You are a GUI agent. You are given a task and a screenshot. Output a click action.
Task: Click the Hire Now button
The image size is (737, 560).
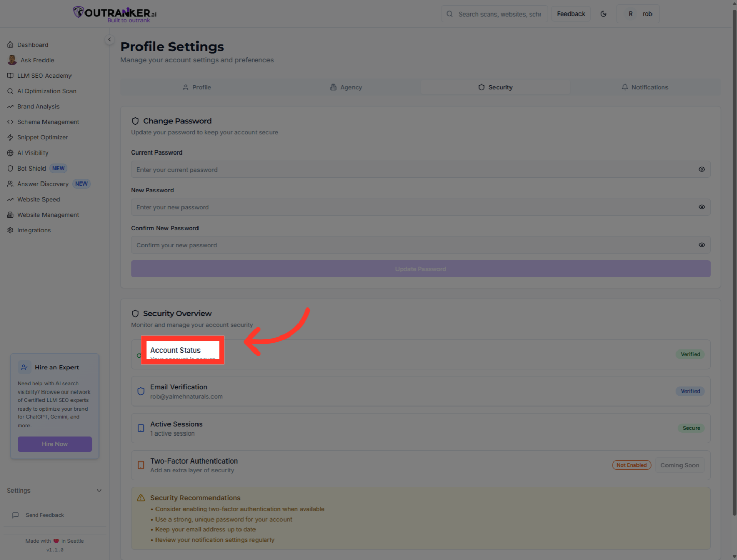click(54, 444)
